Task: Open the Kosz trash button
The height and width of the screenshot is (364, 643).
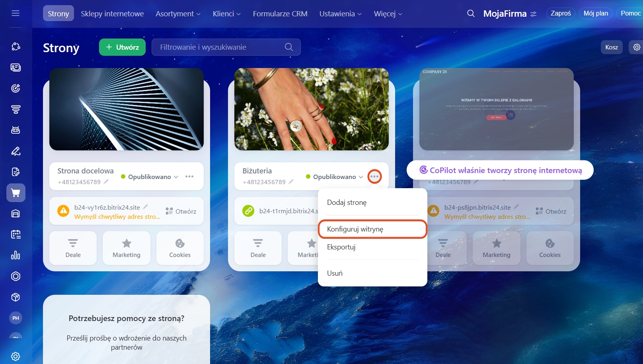Action: 612,47
